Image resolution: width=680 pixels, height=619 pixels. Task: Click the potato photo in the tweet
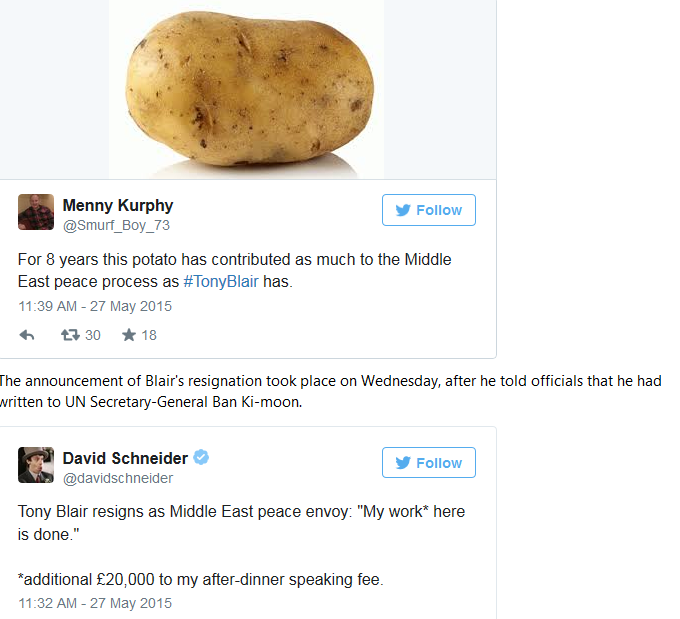(x=246, y=86)
